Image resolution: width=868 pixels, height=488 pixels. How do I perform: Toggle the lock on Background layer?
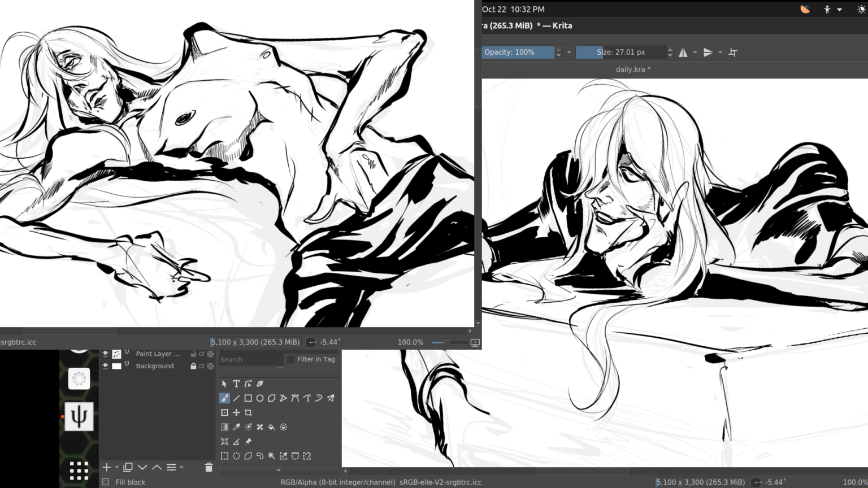point(193,366)
